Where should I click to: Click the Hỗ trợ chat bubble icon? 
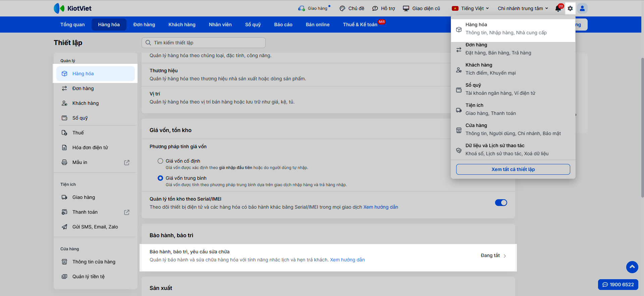click(375, 8)
